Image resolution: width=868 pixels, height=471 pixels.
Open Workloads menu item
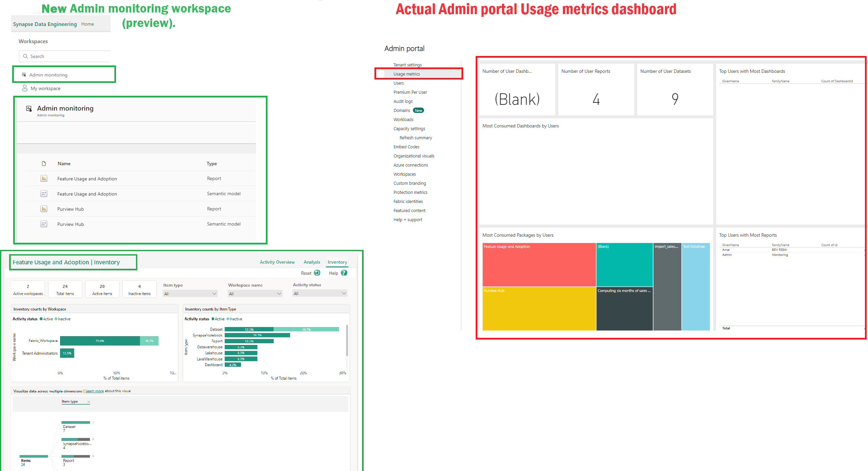[x=403, y=119]
